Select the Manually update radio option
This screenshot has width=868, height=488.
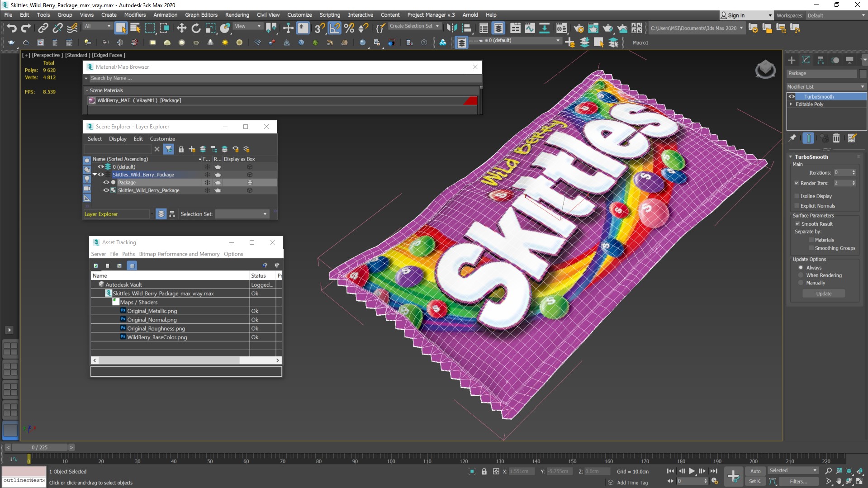[801, 283]
